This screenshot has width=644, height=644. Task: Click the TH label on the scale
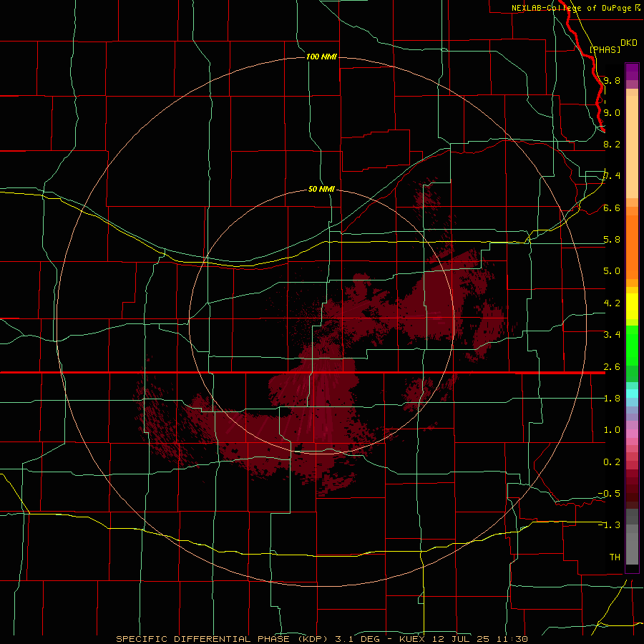pyautogui.click(x=615, y=557)
